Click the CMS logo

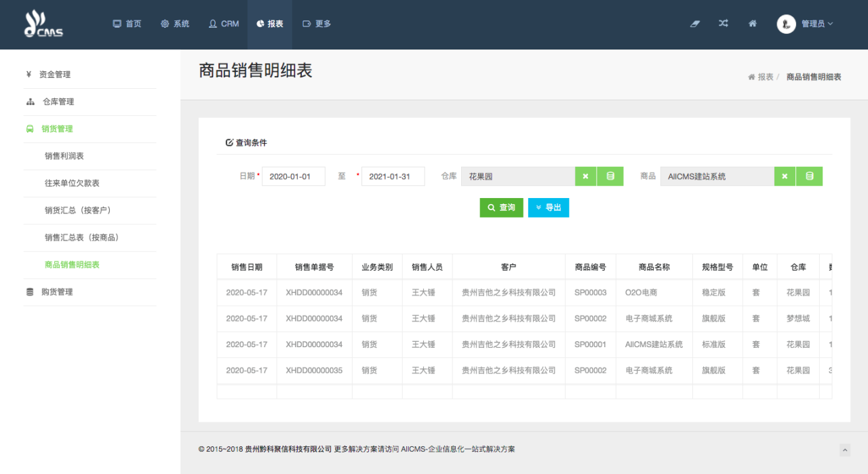[x=43, y=24]
